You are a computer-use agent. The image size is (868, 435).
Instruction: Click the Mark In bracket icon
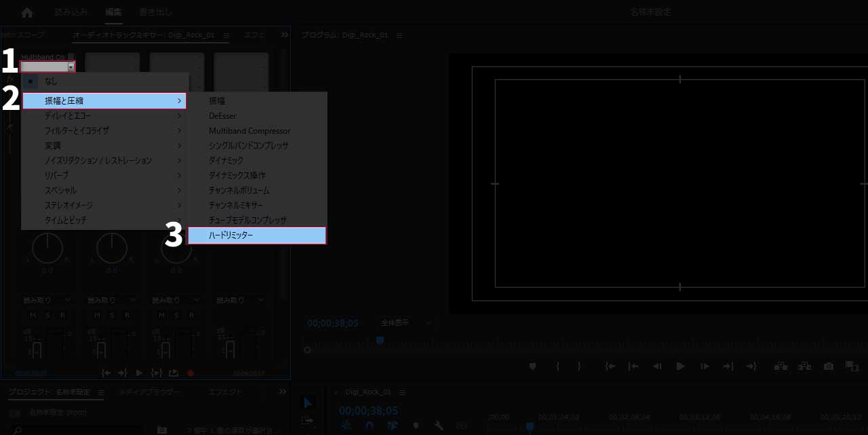pyautogui.click(x=557, y=366)
